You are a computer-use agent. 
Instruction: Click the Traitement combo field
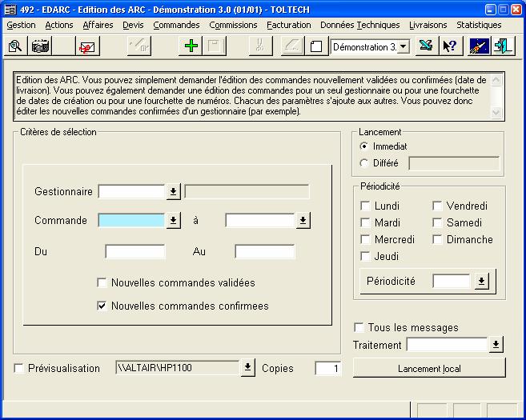pos(448,344)
